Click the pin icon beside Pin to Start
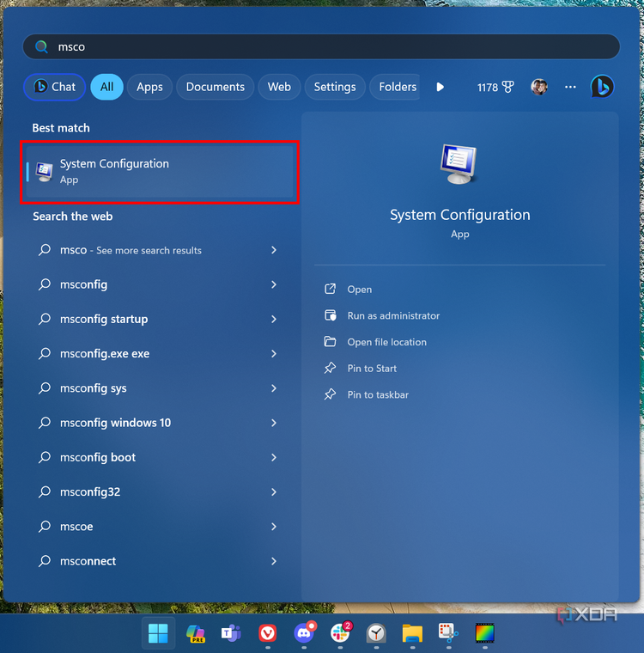 330,368
